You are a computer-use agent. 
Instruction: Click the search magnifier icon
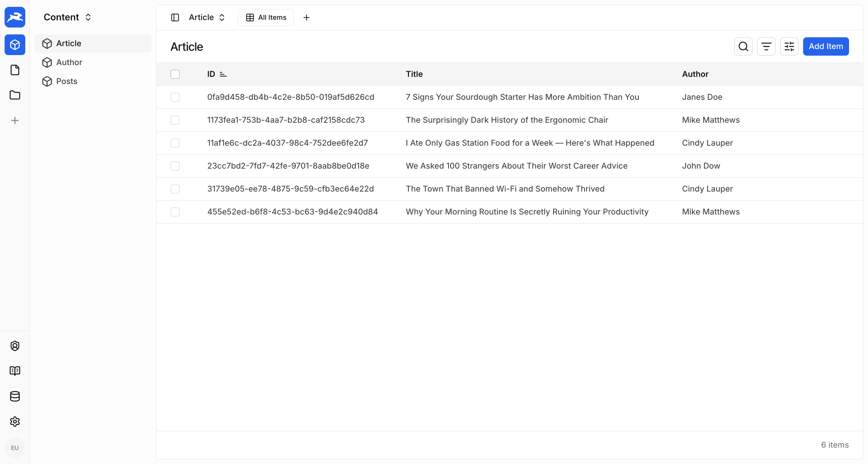pos(743,46)
